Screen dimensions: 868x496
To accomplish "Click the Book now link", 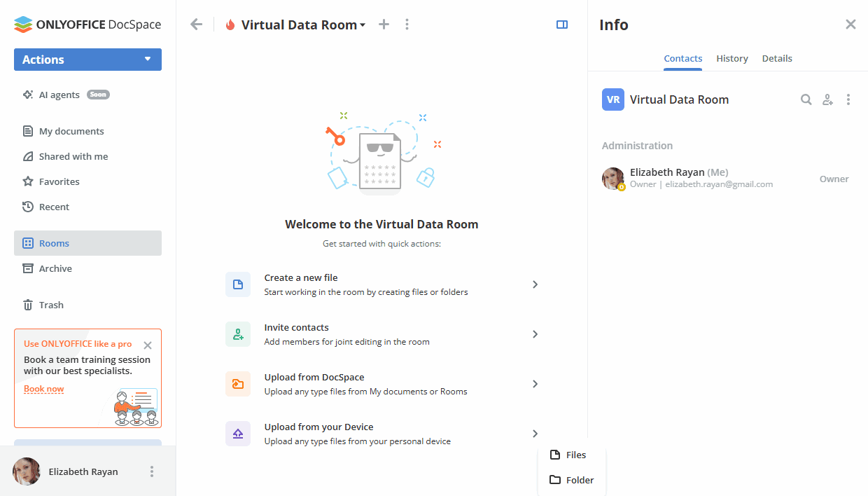I will tap(43, 388).
